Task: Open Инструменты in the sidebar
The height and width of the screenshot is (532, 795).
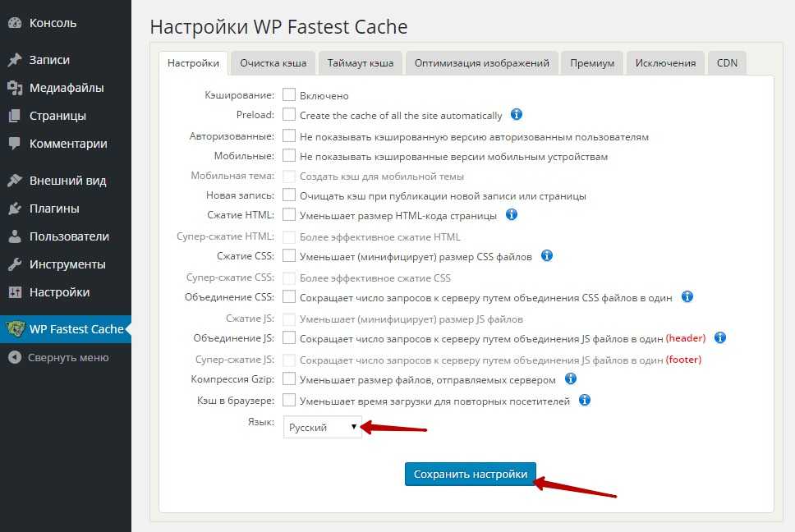Action: point(66,264)
